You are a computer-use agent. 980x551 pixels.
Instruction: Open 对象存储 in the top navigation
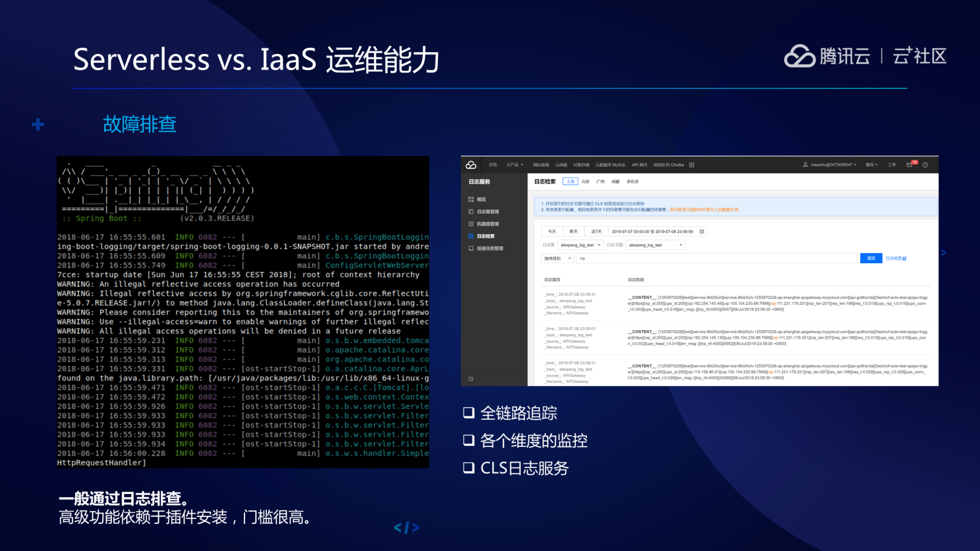[x=581, y=165]
